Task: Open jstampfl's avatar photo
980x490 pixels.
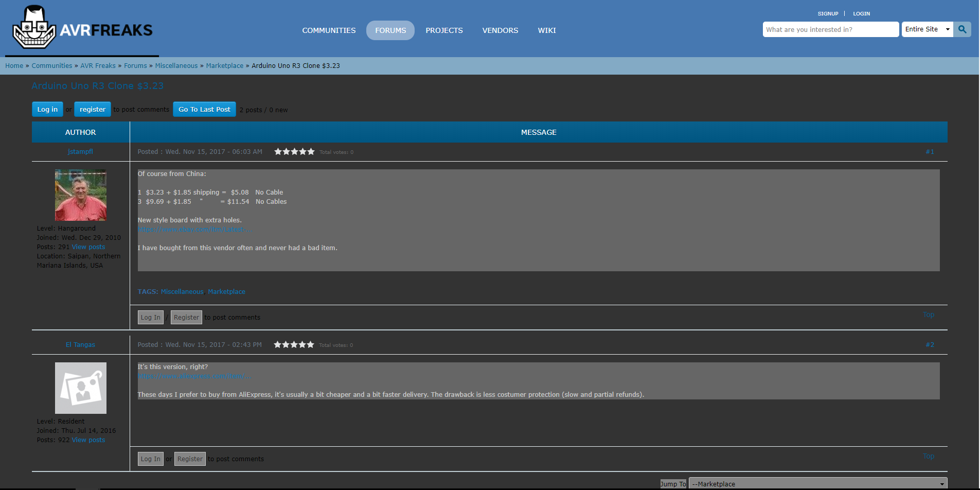Action: 81,195
